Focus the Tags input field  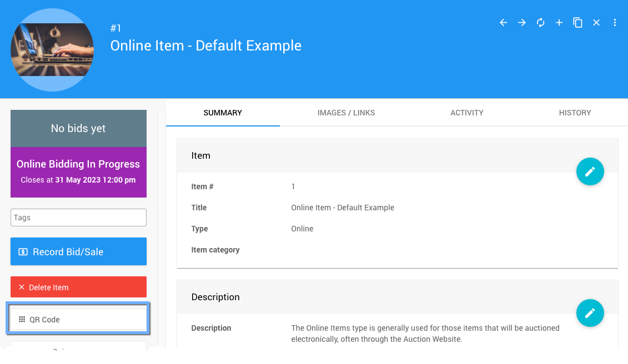click(x=78, y=218)
